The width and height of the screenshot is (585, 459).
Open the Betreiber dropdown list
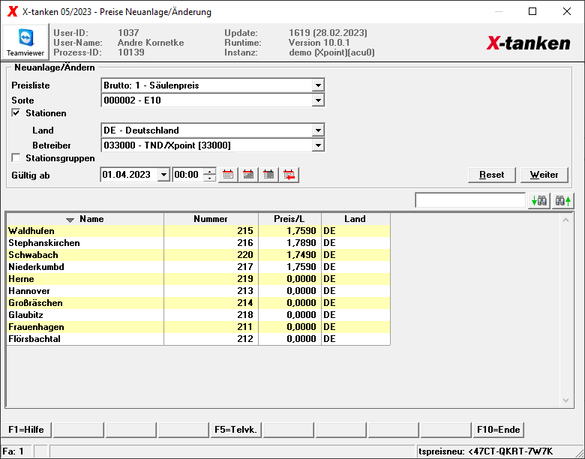click(318, 145)
